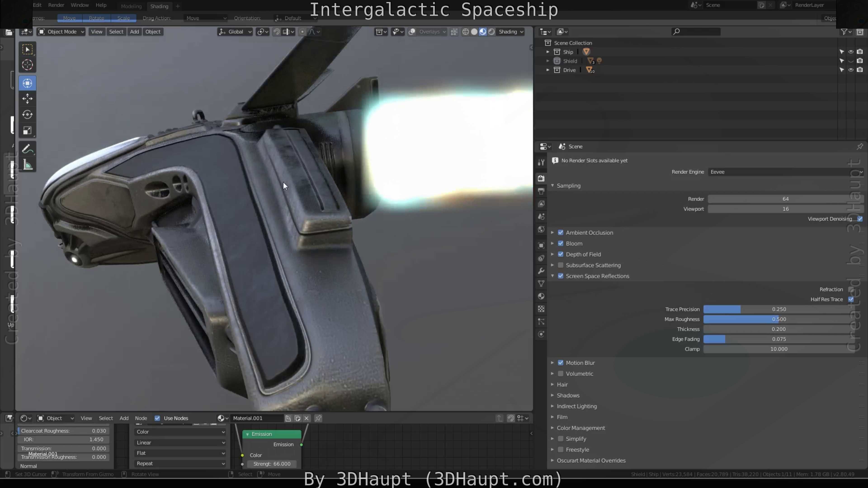Click the Node menu in node editor

tap(141, 418)
